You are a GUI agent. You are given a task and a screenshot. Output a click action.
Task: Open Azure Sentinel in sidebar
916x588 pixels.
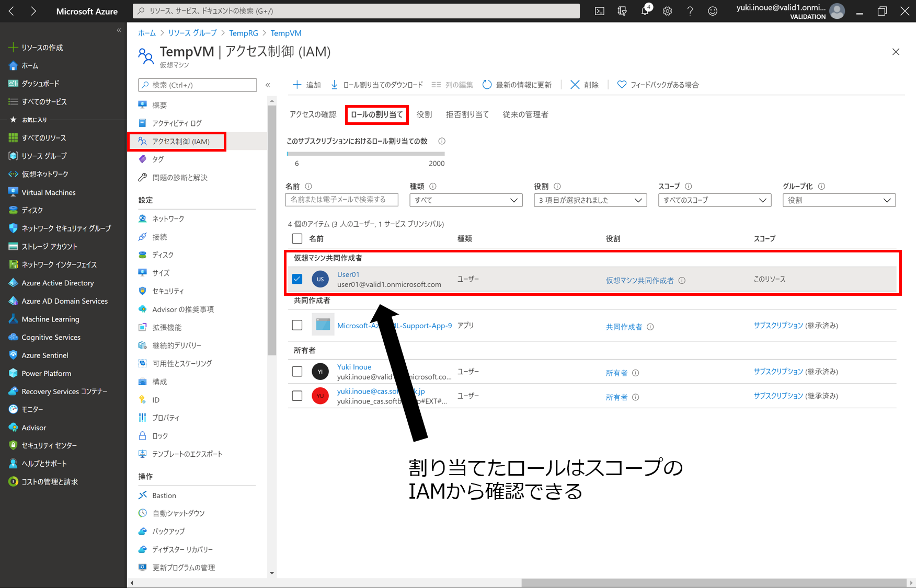(x=44, y=355)
